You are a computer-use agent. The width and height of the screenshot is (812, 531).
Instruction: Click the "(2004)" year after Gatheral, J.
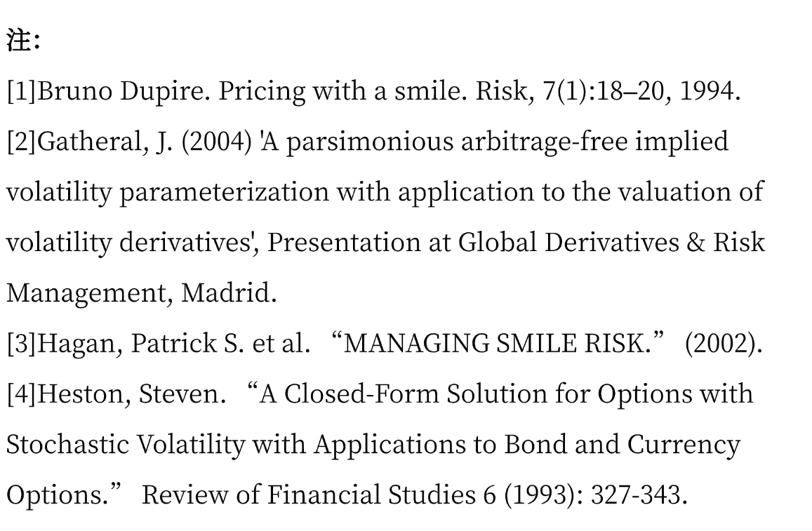click(x=227, y=142)
